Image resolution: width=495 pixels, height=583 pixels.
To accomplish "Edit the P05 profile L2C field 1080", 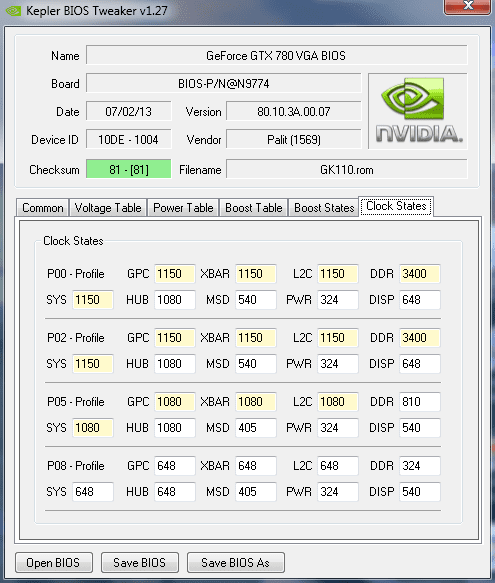I will 338,402.
